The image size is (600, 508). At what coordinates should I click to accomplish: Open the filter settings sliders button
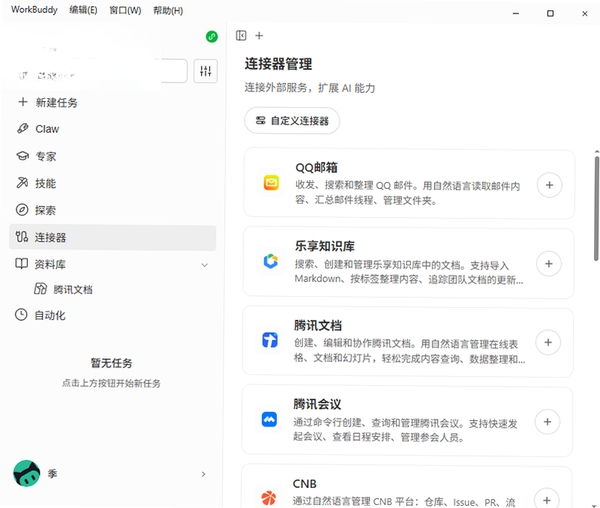click(205, 71)
